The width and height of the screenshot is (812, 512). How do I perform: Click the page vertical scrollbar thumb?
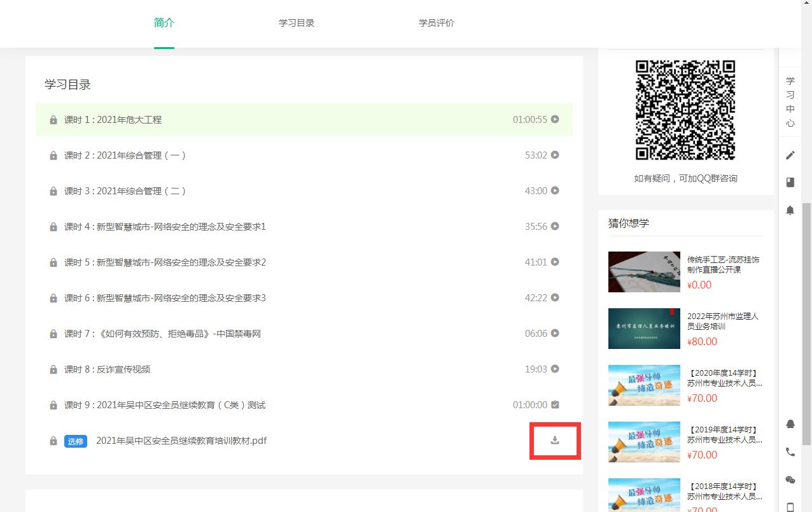pyautogui.click(x=806, y=324)
